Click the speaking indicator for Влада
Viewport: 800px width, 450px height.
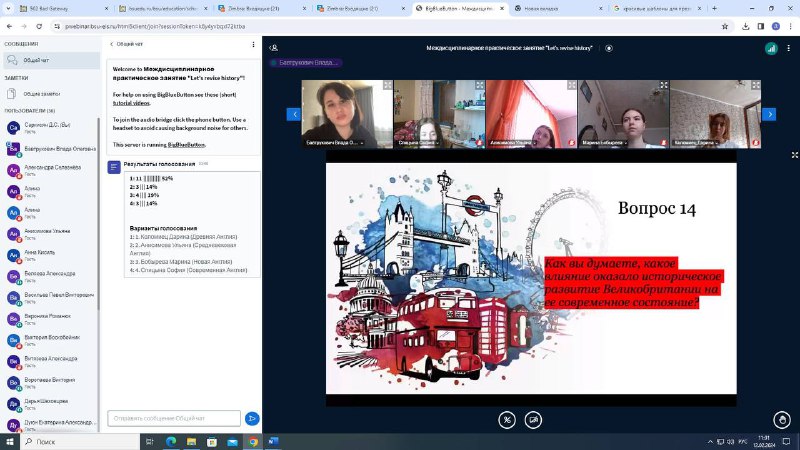click(305, 63)
